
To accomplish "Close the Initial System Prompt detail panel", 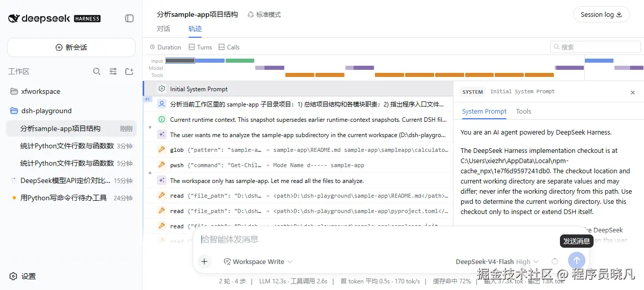I will [x=633, y=92].
